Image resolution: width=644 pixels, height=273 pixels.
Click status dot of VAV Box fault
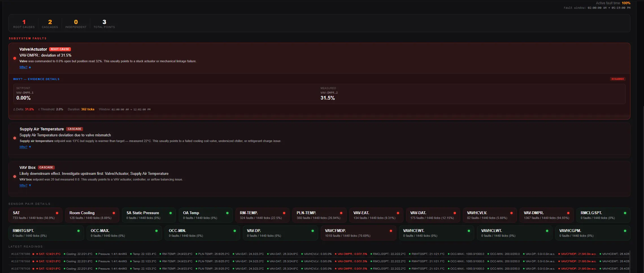pos(15,177)
